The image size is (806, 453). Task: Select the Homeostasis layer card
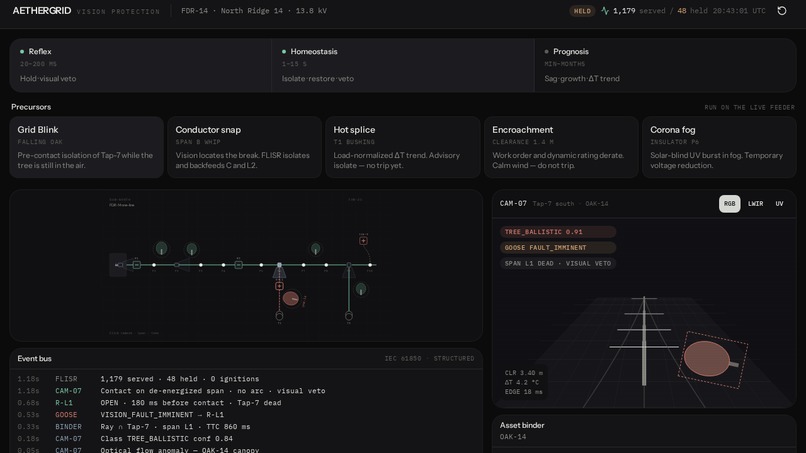(402, 65)
